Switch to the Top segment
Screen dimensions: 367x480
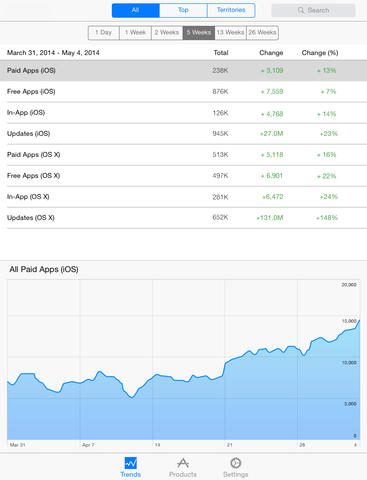coord(183,10)
